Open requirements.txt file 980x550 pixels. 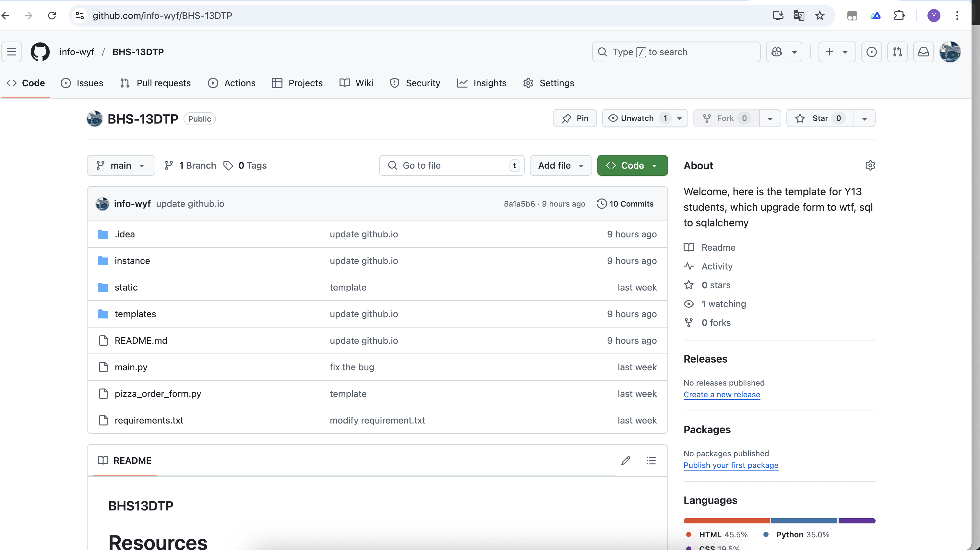[149, 420]
